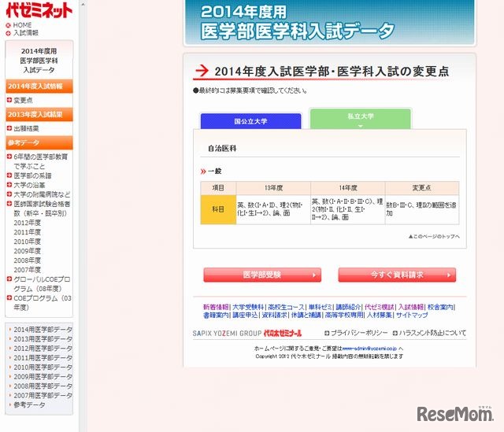Viewport: 504px width, 432px height.
Task: Open 6年間の医学部教育で学ぶこと link
Action: pos(41,161)
